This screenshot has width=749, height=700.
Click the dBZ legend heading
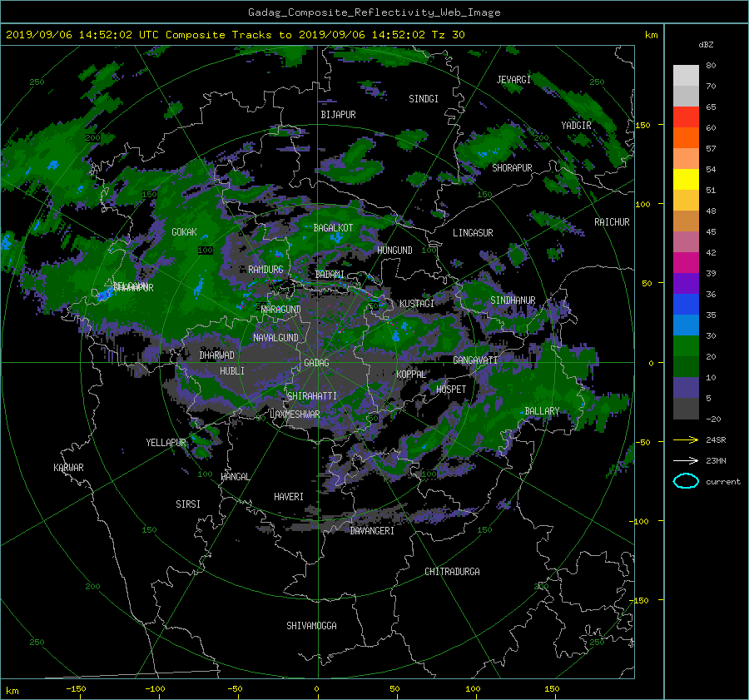coord(706,44)
